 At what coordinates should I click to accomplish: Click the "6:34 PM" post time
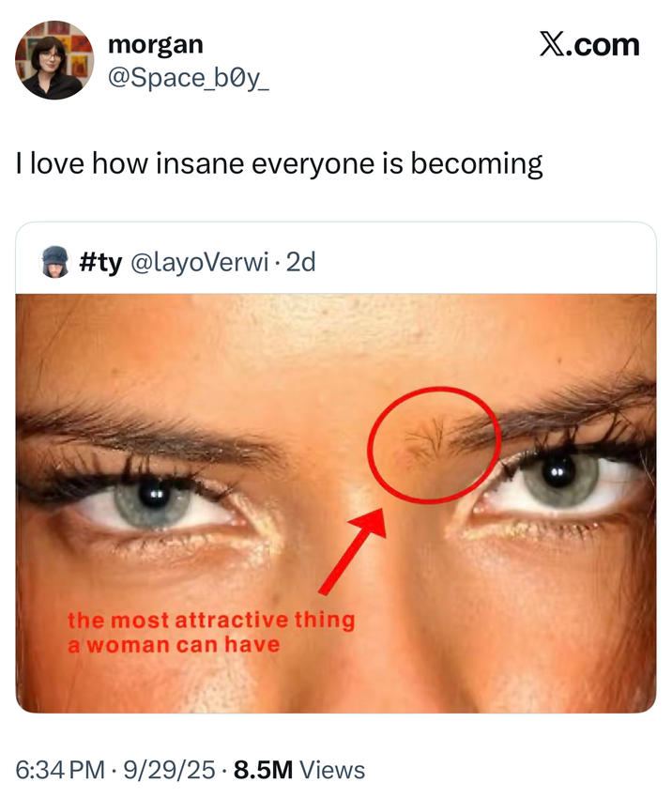[59, 771]
